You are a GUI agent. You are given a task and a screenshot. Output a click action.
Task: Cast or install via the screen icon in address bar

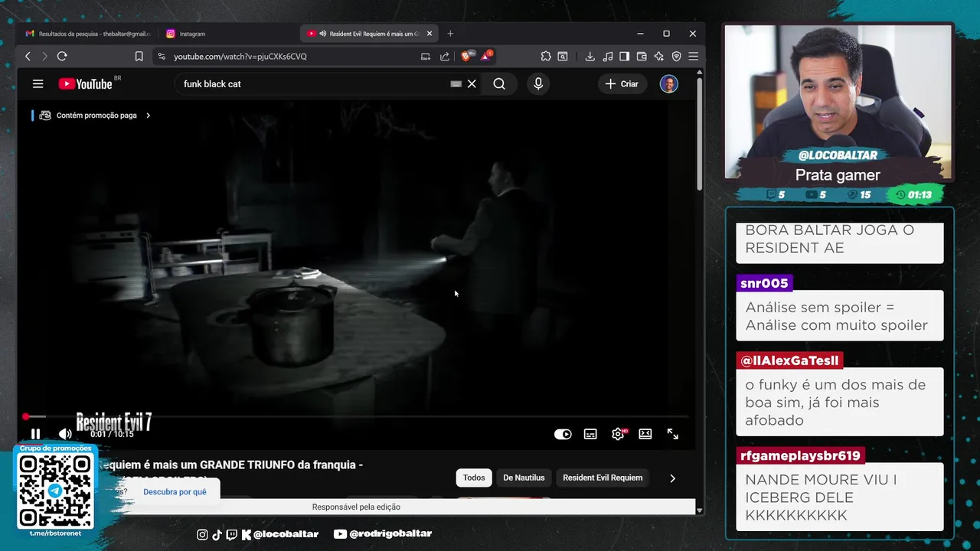click(426, 56)
